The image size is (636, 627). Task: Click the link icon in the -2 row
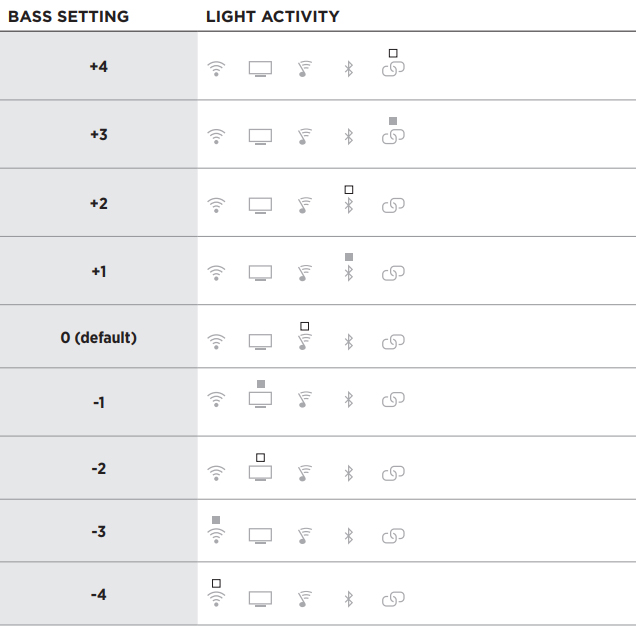[393, 473]
